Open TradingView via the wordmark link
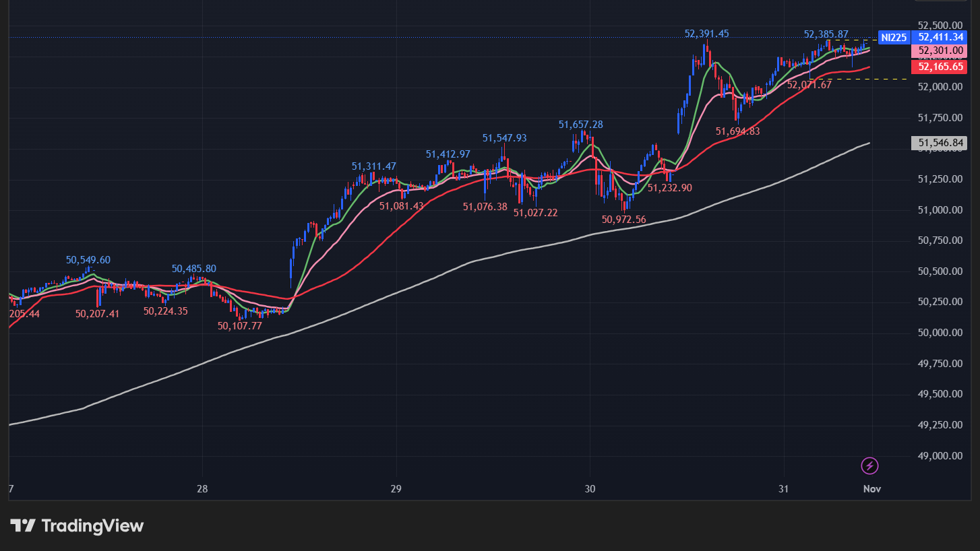This screenshot has width=980, height=551. point(92,525)
